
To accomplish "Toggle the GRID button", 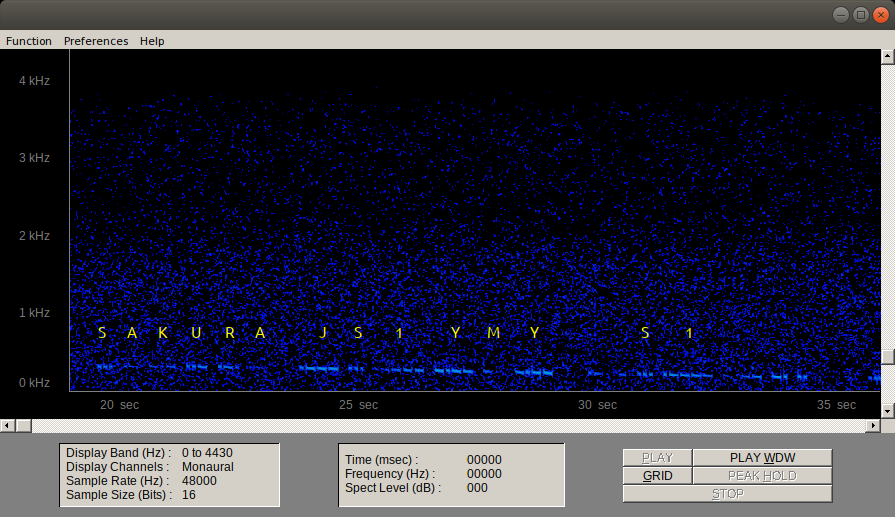I will tap(658, 476).
